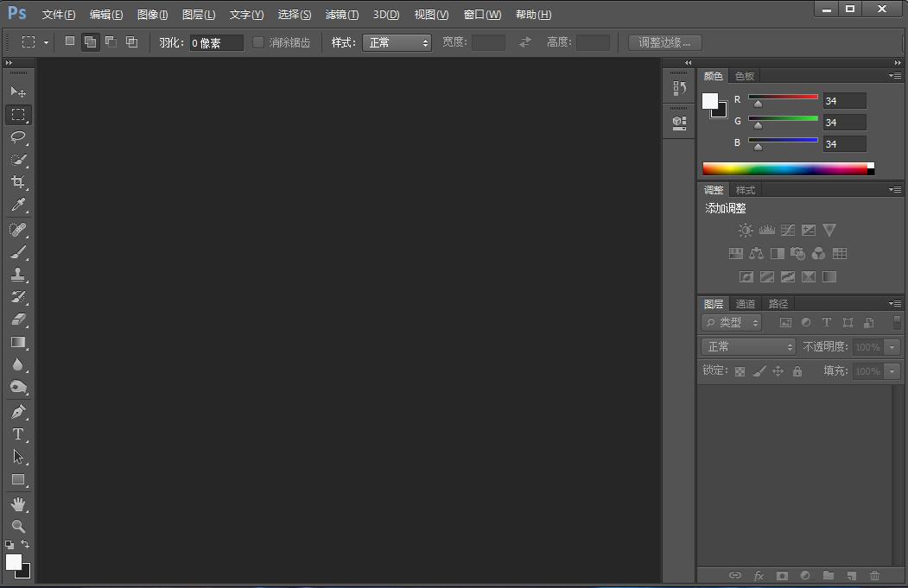The image size is (908, 588).
Task: Click the add layer style fx icon
Action: tap(759, 575)
